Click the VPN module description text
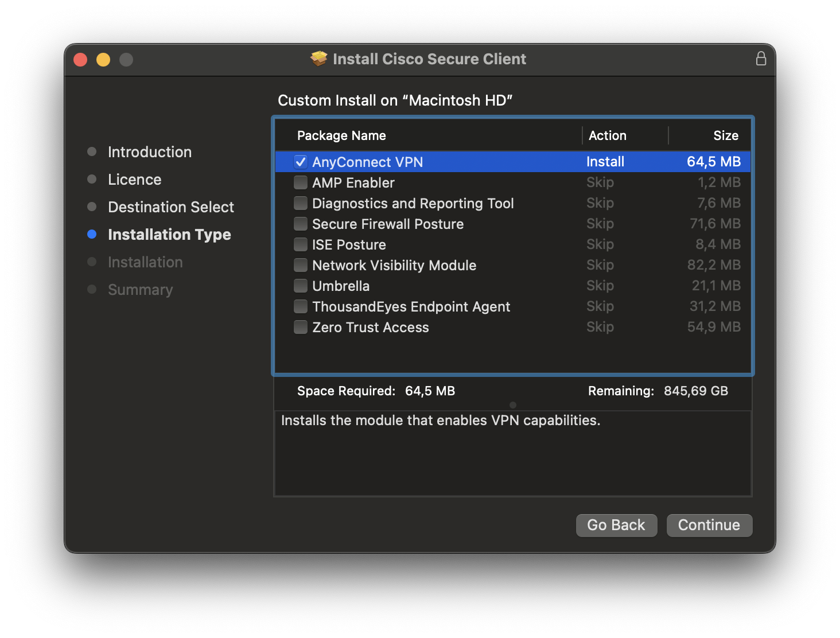 [441, 421]
